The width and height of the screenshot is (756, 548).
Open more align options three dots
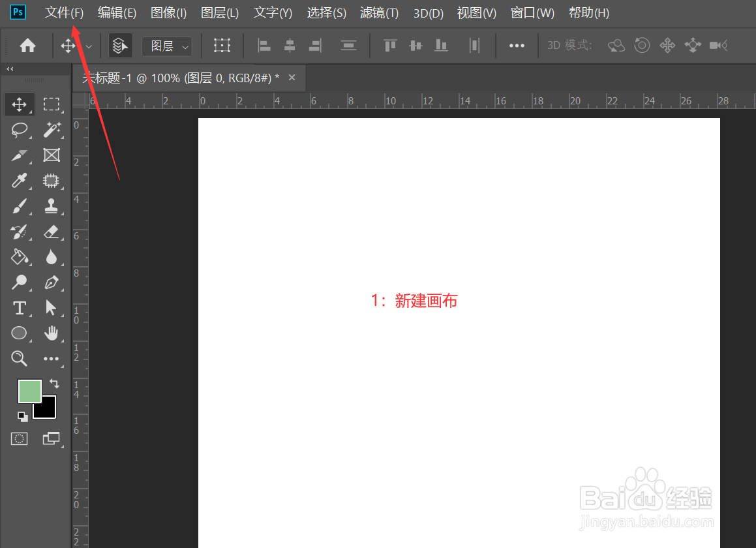[517, 46]
